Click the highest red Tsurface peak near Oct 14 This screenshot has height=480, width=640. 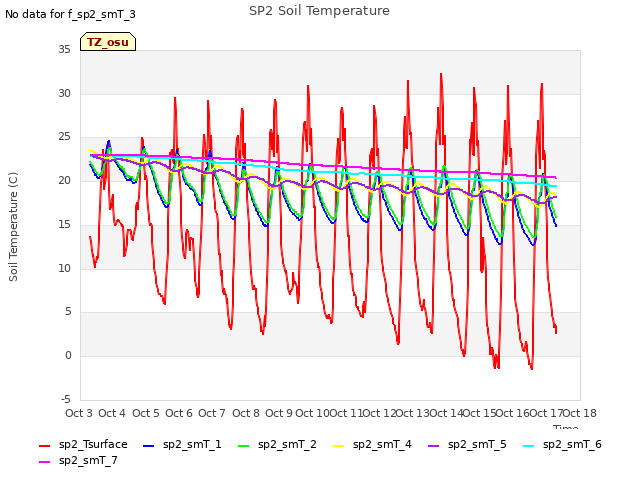point(441,75)
